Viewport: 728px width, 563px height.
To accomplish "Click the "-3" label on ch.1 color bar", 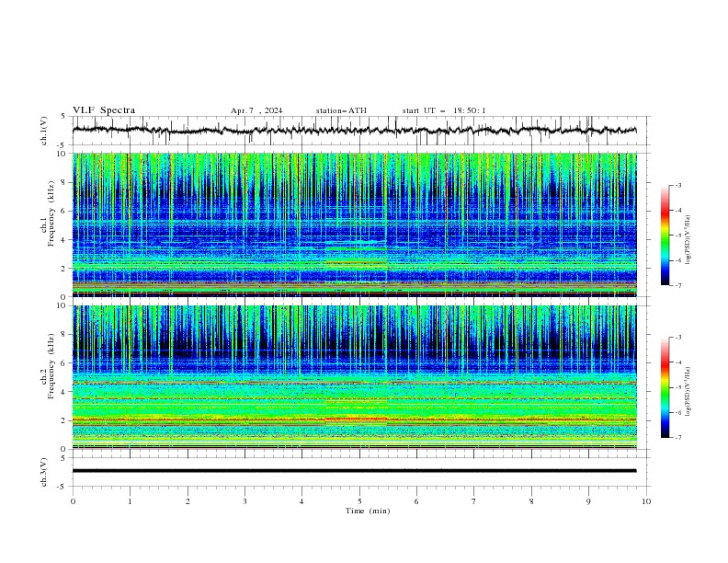I will (678, 185).
